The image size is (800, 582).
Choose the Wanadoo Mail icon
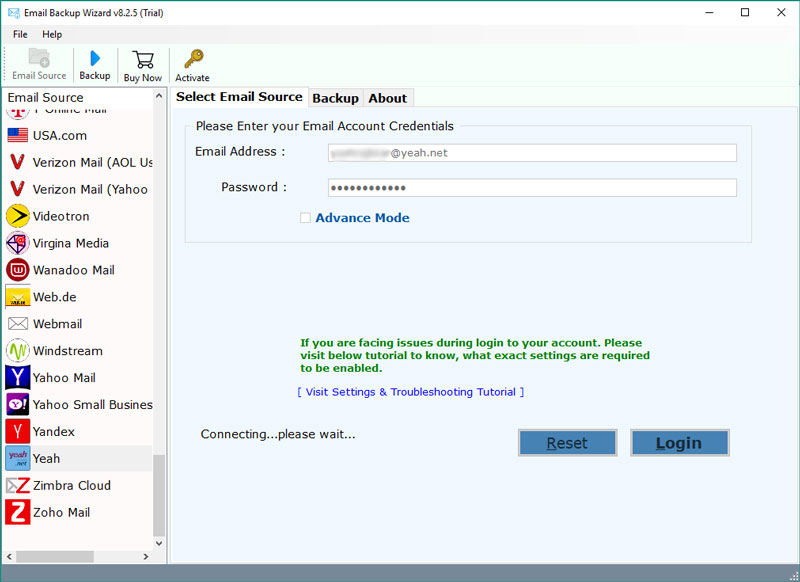(x=18, y=270)
